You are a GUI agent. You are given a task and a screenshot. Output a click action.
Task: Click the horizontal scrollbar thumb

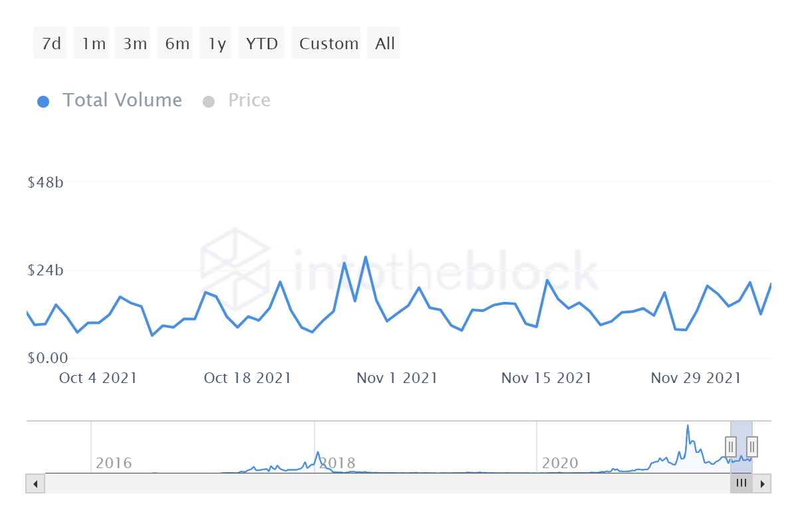(741, 483)
